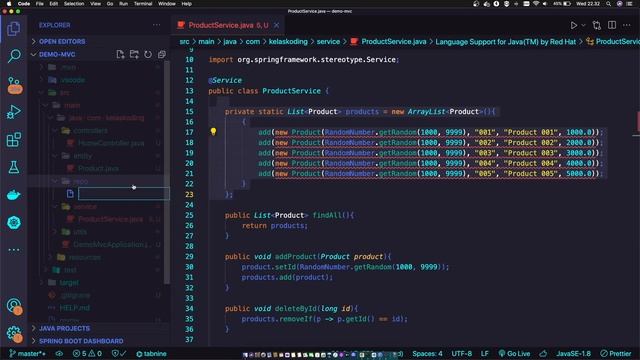Start Go Live server from status bar
This screenshot has height=360, width=640.
click(x=514, y=353)
